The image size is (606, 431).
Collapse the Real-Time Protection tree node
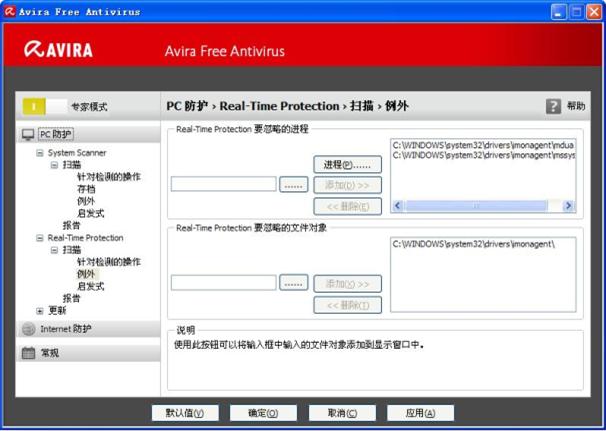(x=40, y=238)
